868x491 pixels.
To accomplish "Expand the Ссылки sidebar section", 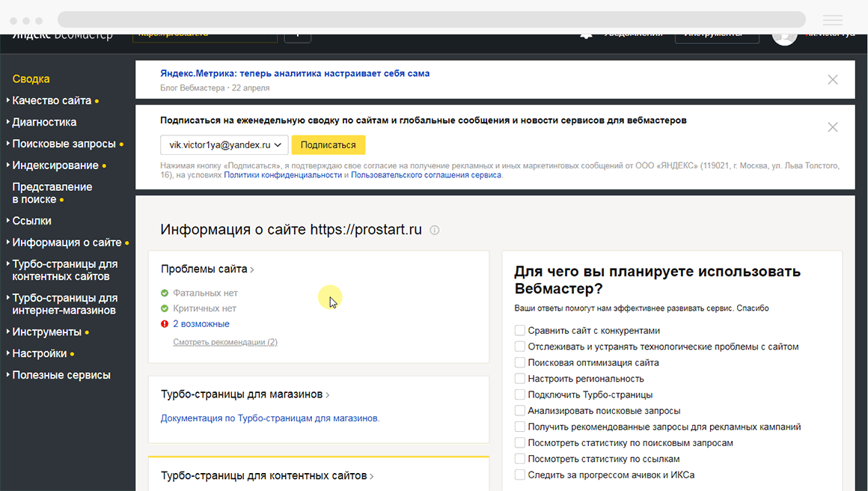I will [31, 221].
